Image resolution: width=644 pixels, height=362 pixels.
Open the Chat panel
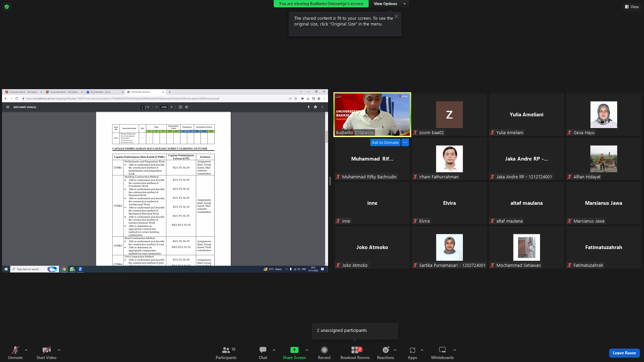(263, 353)
